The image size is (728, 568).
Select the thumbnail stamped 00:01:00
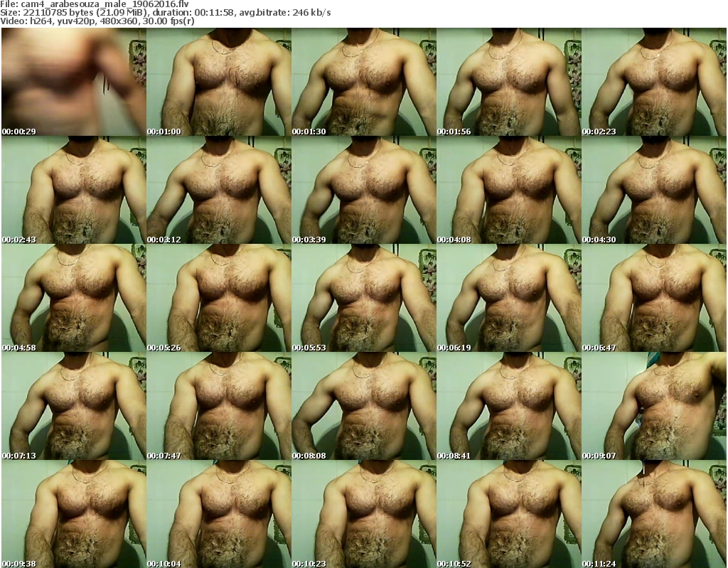(219, 82)
